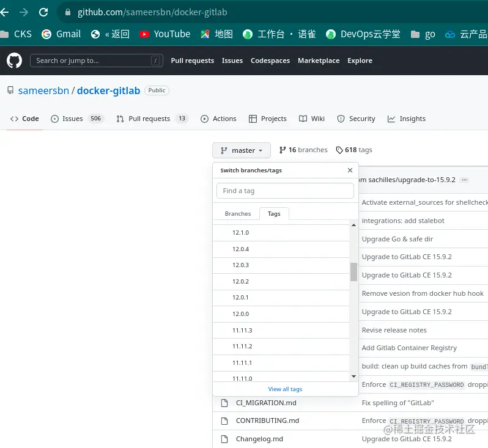The image size is (488, 448).
Task: Open the docker-gitlab repository link
Action: [x=109, y=90]
